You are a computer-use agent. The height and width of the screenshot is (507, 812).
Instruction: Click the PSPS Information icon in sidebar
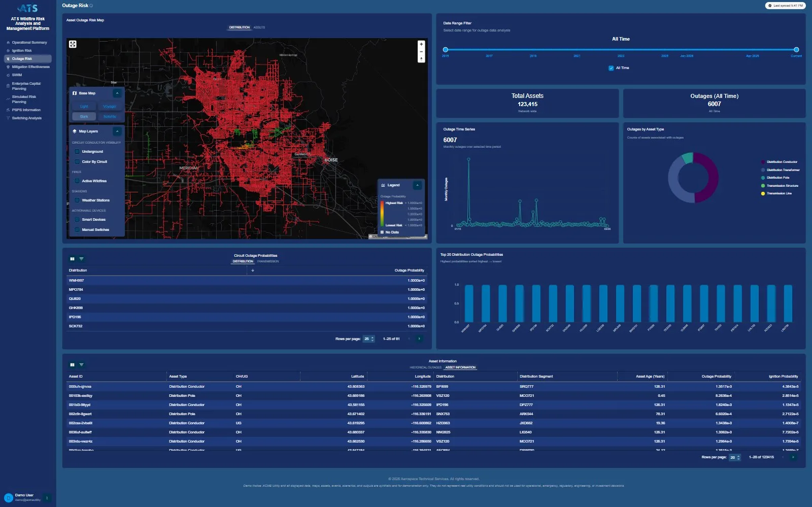[x=8, y=110]
